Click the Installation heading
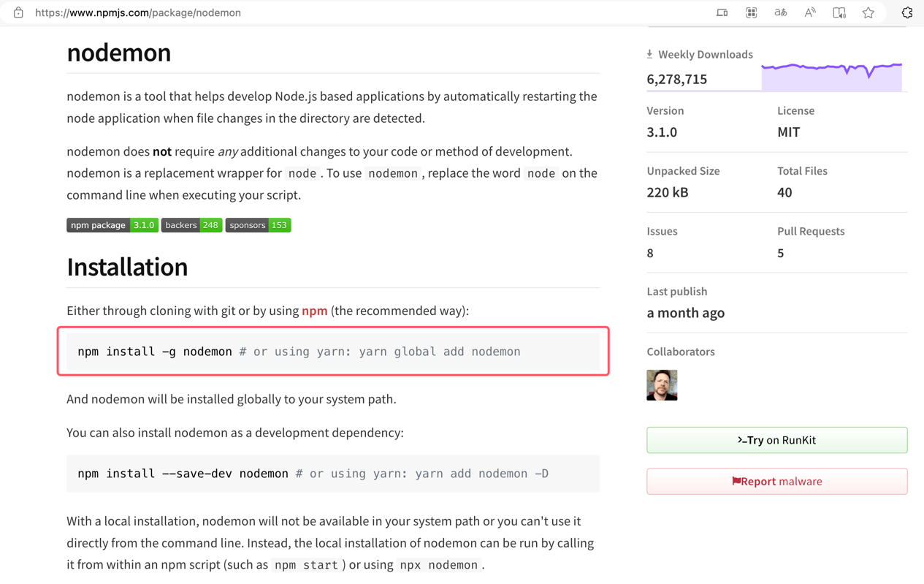The image size is (924, 584). 127,267
